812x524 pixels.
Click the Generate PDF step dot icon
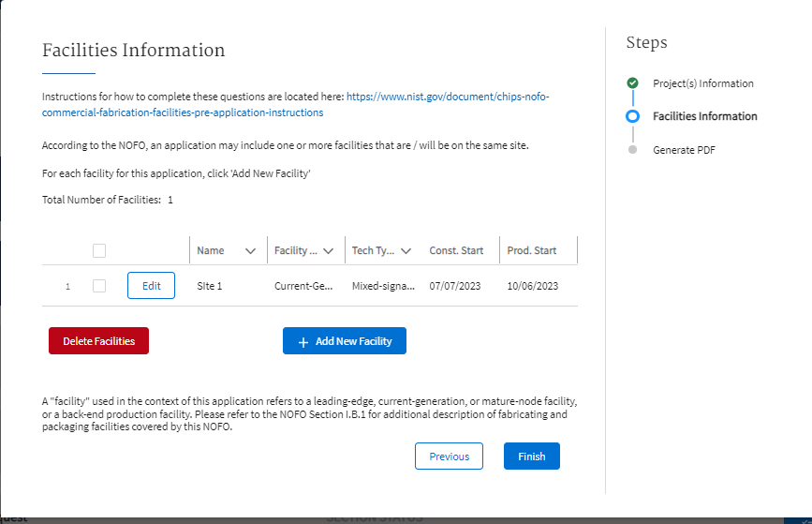pos(633,150)
